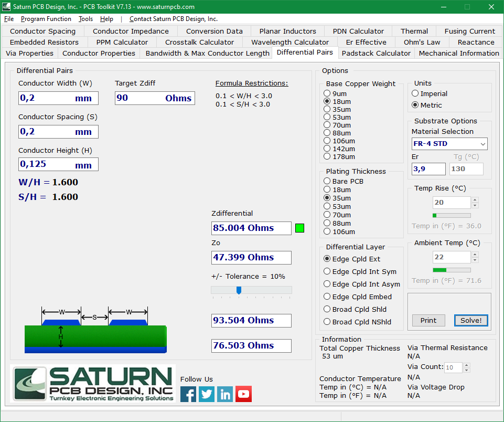Decrease Ambient Temp with down arrow
The height and width of the screenshot is (422, 504).
click(475, 260)
